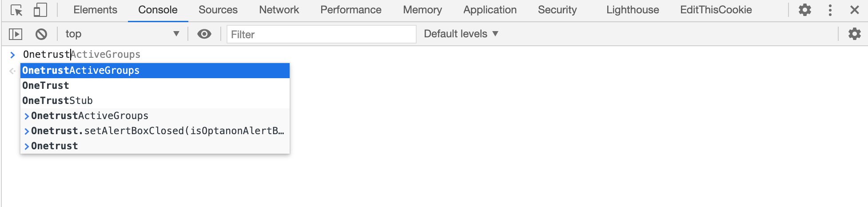Clear the console output

tap(41, 34)
